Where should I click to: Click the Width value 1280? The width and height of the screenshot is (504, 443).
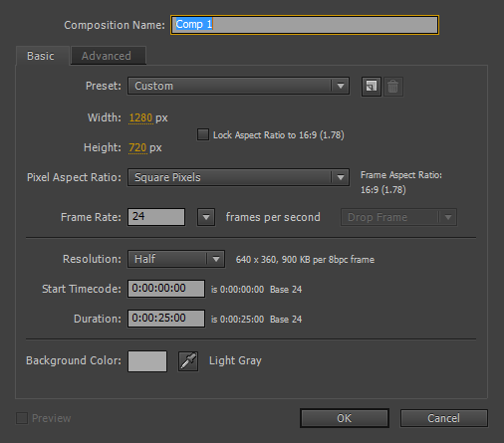tap(140, 117)
